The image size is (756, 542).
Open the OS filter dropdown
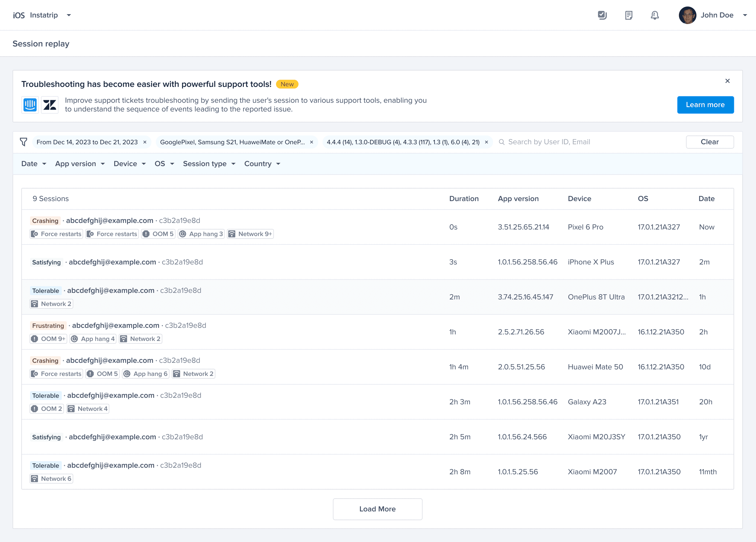click(164, 164)
